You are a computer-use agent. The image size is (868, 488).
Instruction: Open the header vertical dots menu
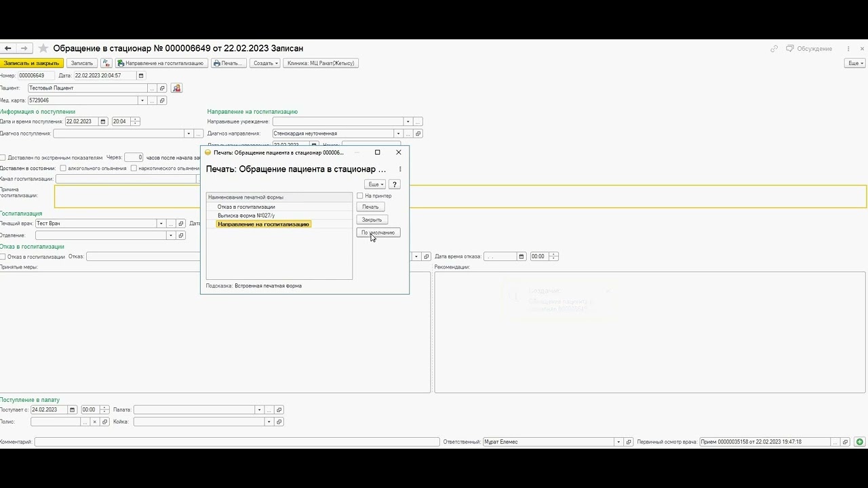click(848, 49)
